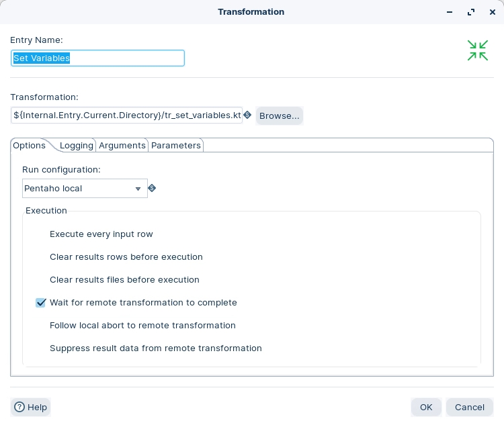
Task: Select the Options tab
Action: pyautogui.click(x=30, y=146)
